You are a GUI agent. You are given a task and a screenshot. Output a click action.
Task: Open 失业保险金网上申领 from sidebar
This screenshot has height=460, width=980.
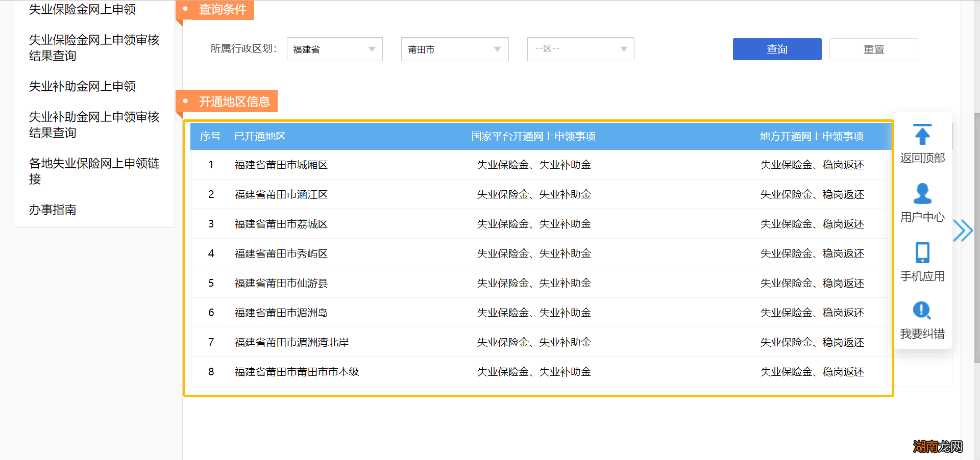click(82, 10)
